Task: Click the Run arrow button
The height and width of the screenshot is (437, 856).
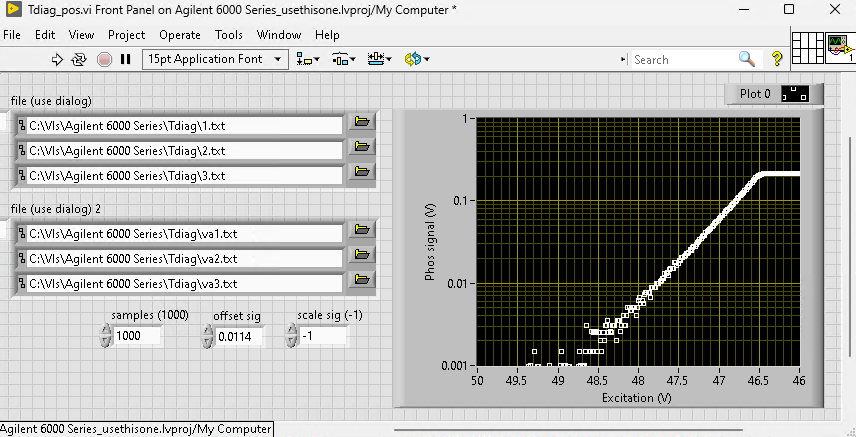Action: pyautogui.click(x=58, y=60)
